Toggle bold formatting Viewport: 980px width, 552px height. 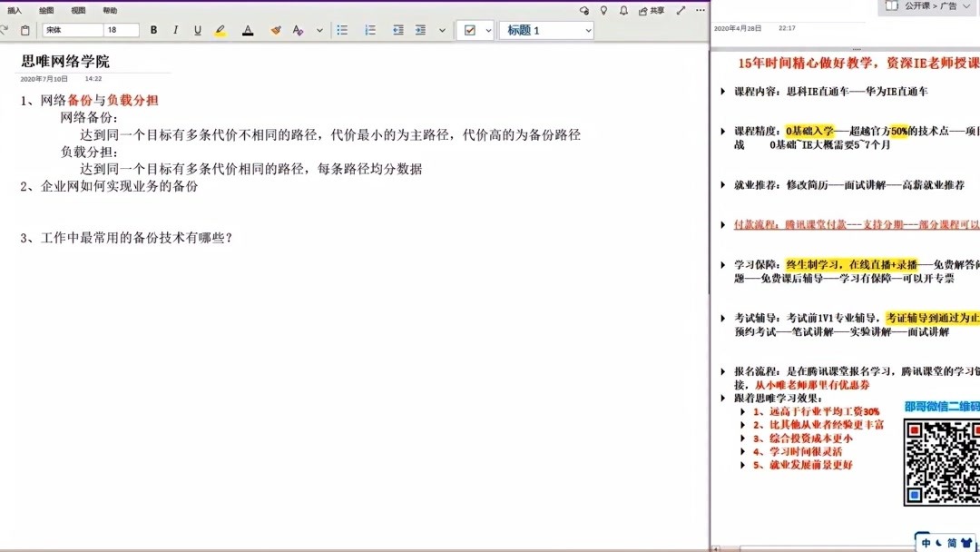point(153,30)
